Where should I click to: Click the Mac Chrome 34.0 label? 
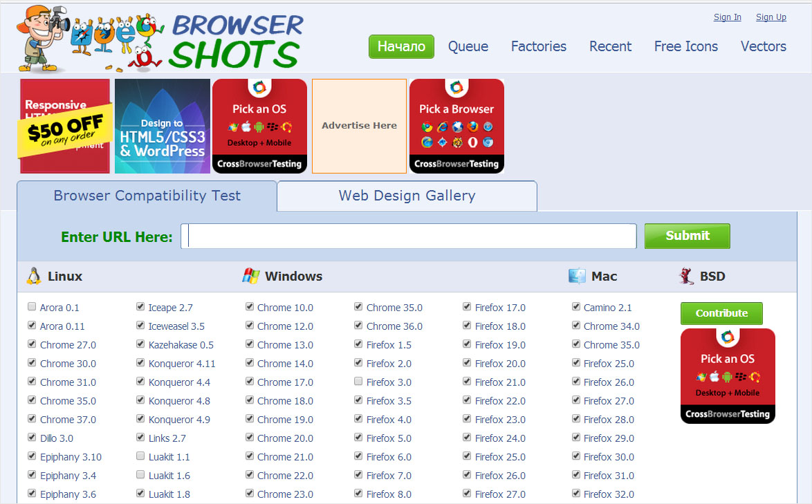click(x=611, y=326)
